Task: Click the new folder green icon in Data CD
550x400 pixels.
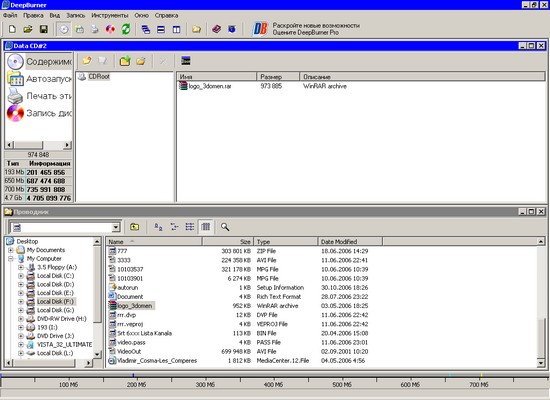Action: pyautogui.click(x=125, y=61)
